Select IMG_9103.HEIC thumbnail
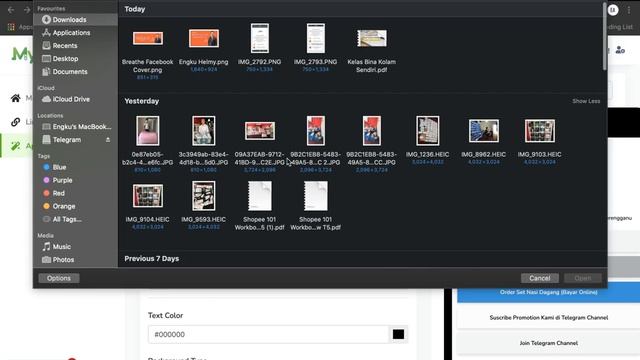The width and height of the screenshot is (640, 360). click(x=540, y=131)
